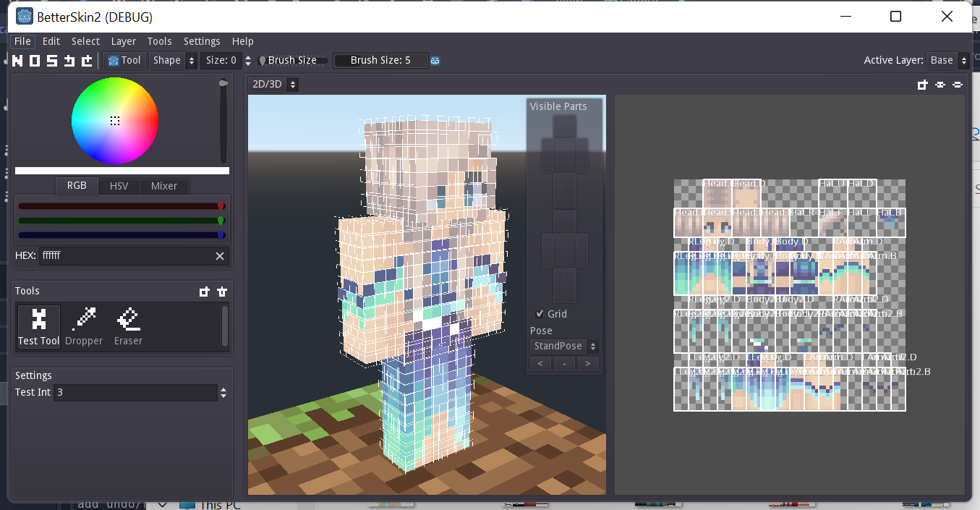Screen dimensions: 980x510
Task: Click the N (new) toolbar icon
Action: (x=18, y=61)
